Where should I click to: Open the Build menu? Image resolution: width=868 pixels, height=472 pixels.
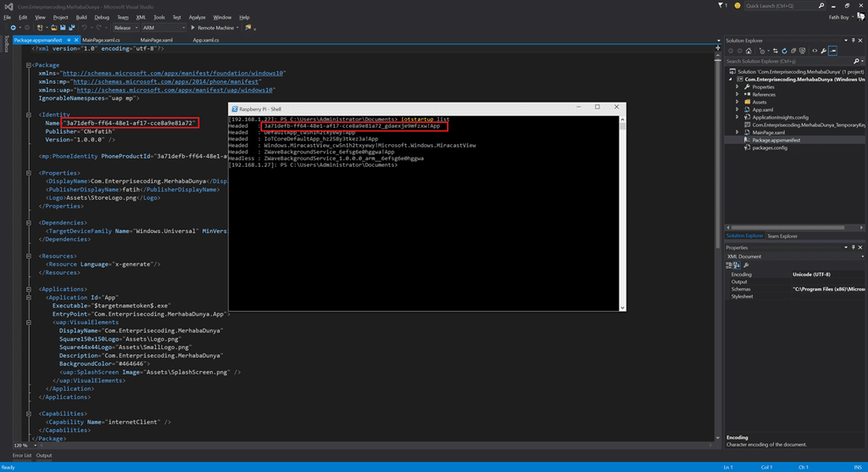coord(81,17)
